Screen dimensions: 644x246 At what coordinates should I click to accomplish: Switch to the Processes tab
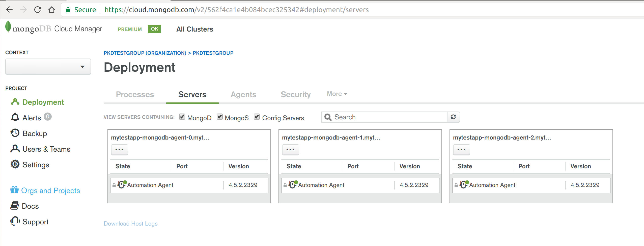tap(135, 94)
